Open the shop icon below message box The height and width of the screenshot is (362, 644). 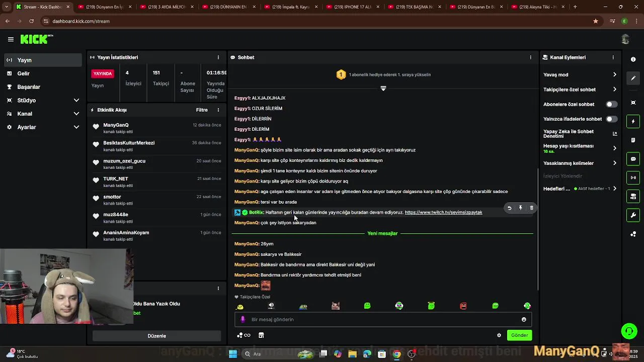click(x=261, y=335)
